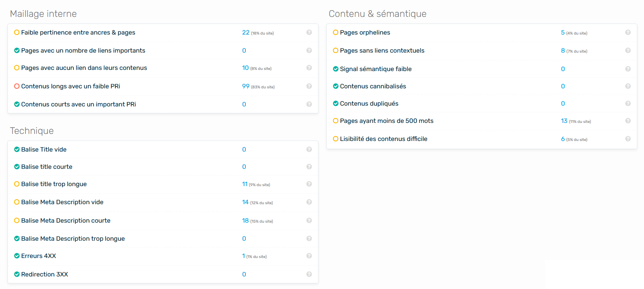Open help icon for Contenus longs avec un faible PRi
644x289 pixels.
tap(309, 86)
